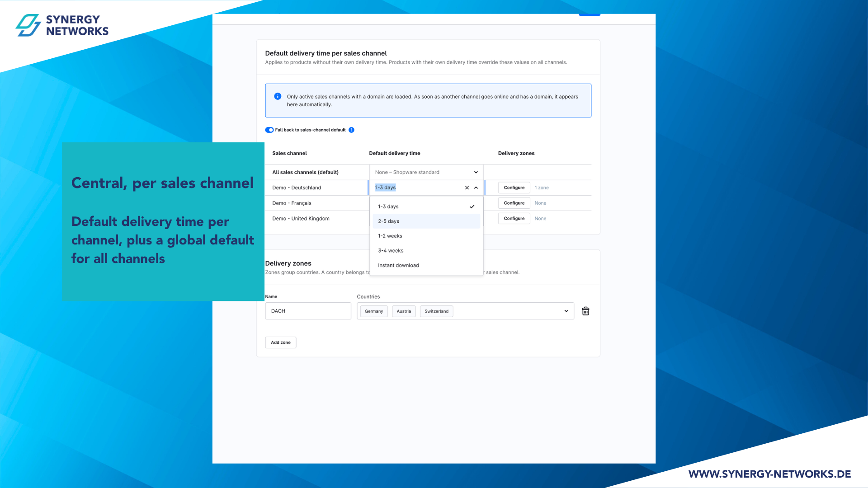Configure zones for Demo - Deutschland

click(x=514, y=188)
